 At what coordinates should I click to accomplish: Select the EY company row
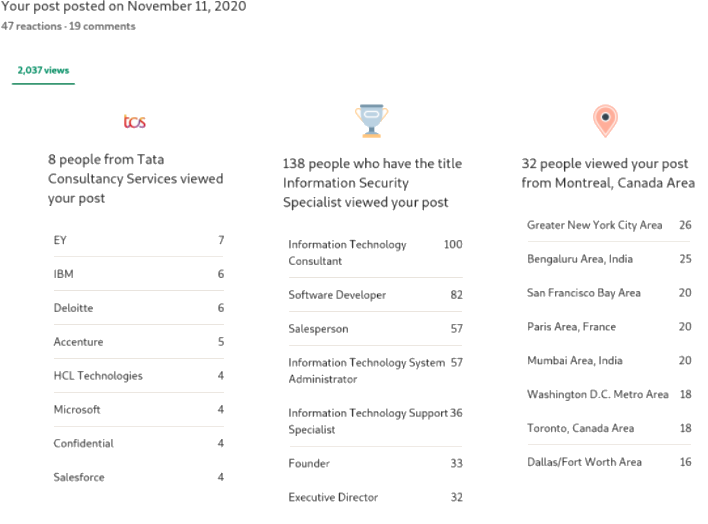[x=139, y=240]
